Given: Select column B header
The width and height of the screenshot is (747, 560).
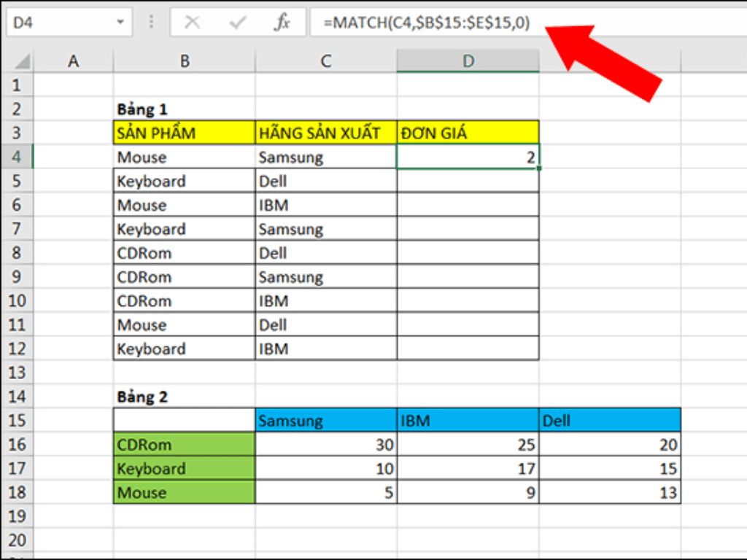Looking at the screenshot, I should coord(185,62).
